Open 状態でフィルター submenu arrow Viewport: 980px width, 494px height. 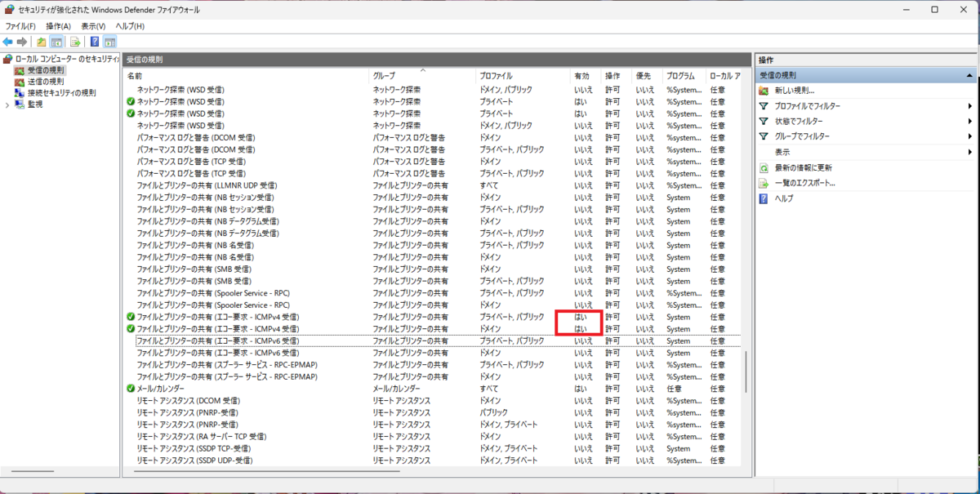click(969, 122)
